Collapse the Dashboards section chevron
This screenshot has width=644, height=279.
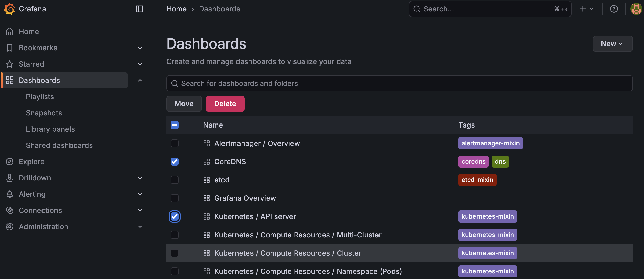[140, 80]
